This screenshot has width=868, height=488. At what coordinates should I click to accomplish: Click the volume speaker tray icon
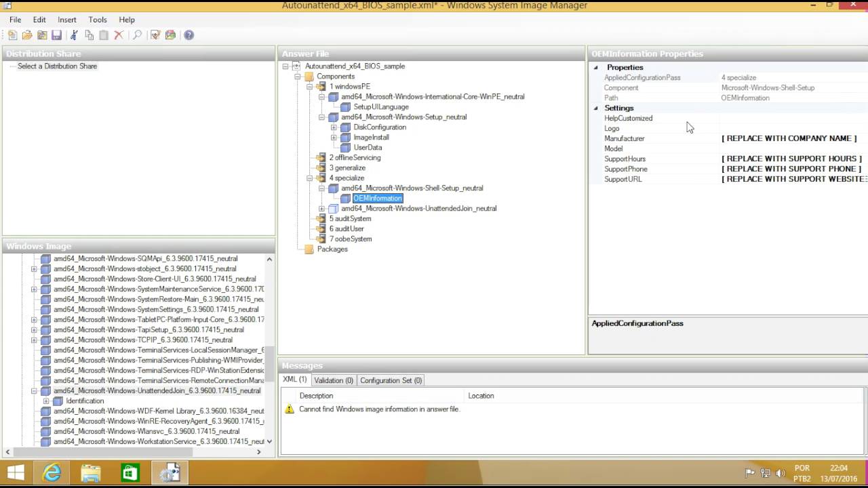[781, 473]
